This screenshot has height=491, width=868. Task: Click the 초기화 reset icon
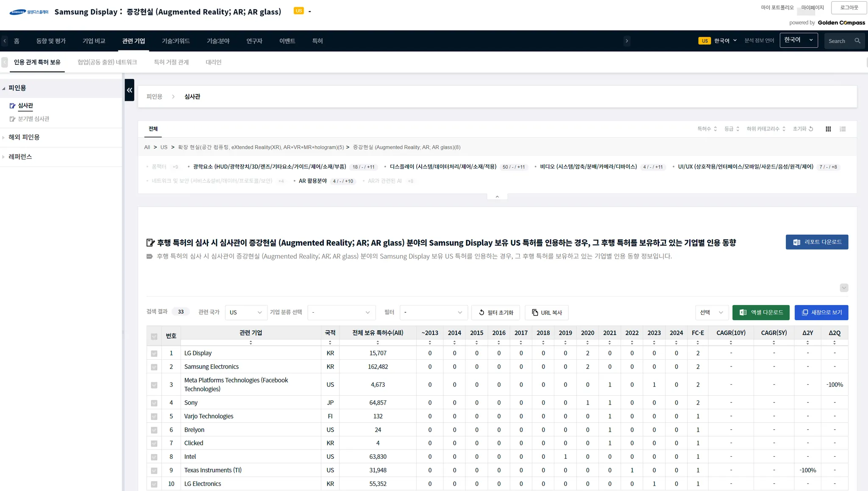[811, 129]
